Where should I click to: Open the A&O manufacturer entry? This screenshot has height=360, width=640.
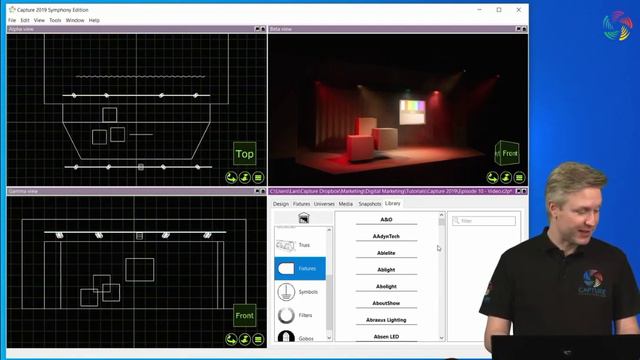tap(386, 220)
